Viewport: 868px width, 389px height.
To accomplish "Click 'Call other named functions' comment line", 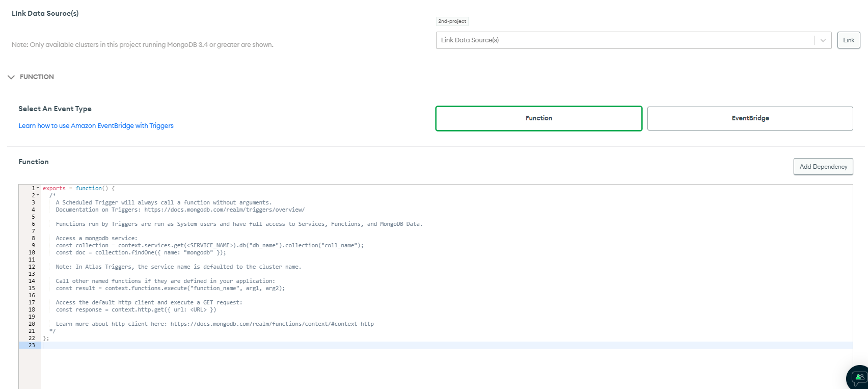I will coord(166,281).
